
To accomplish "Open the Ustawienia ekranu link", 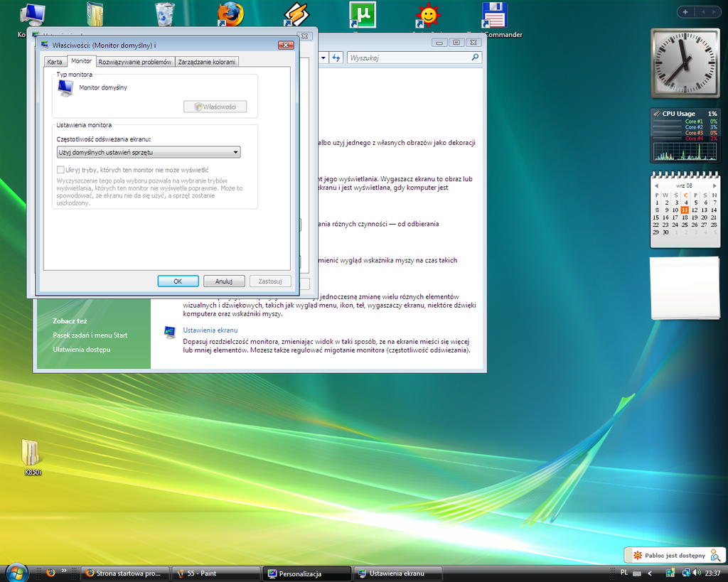I will [210, 330].
